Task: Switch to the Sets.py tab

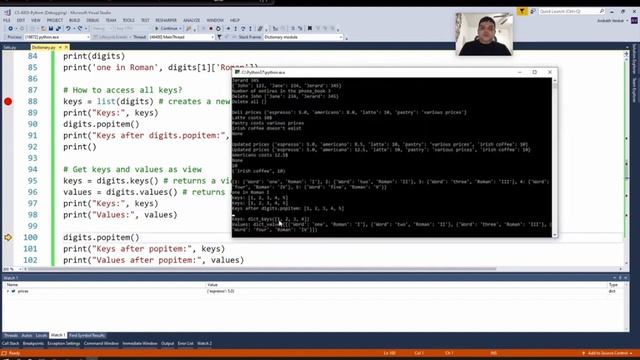Action: pos(9,47)
